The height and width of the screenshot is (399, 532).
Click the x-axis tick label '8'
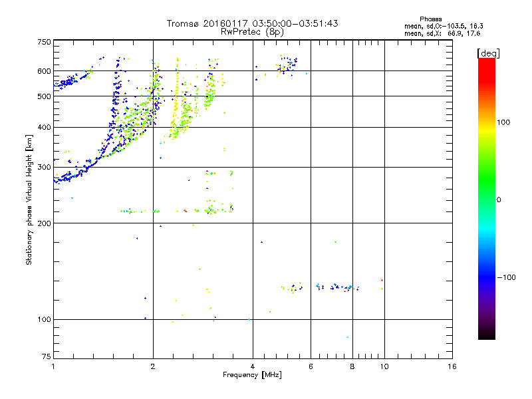click(352, 366)
